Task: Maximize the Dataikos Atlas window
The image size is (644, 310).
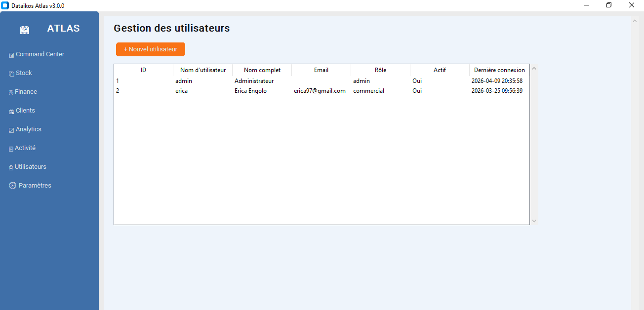Action: [x=609, y=5]
